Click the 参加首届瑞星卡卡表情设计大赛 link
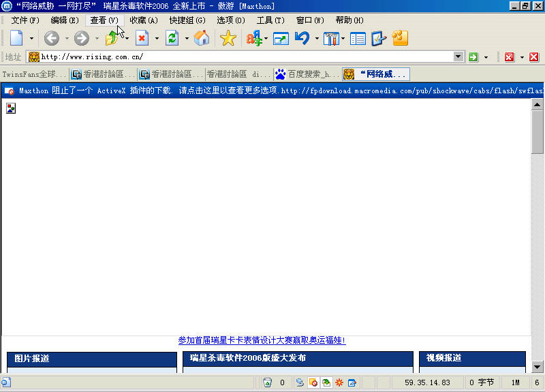545x392 pixels. pyautogui.click(x=262, y=340)
